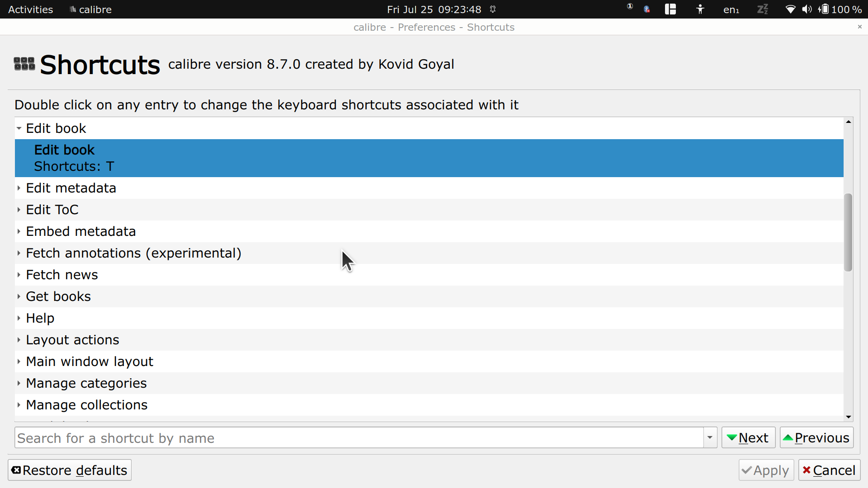Click the Restore defaults button

point(70,470)
